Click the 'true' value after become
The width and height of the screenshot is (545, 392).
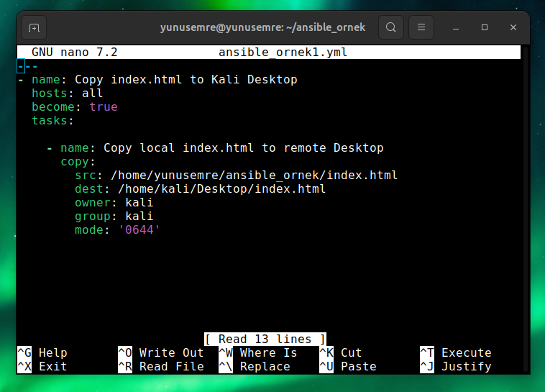point(103,106)
